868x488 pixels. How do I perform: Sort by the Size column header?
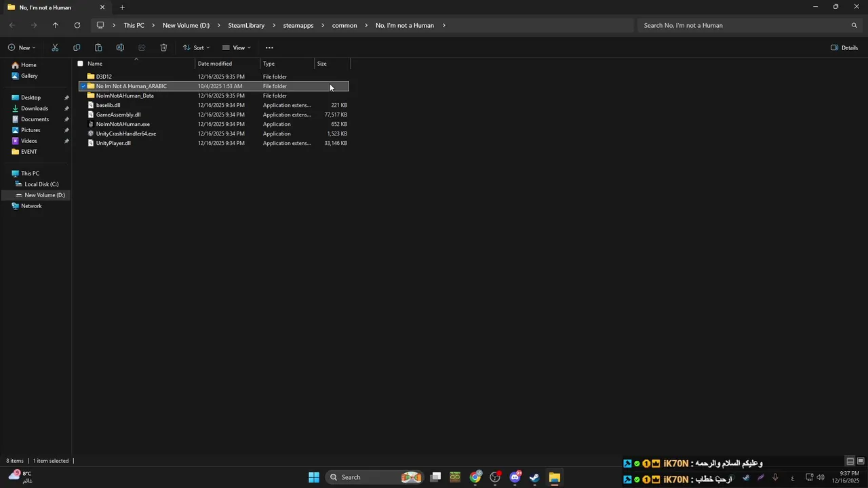tap(332, 64)
